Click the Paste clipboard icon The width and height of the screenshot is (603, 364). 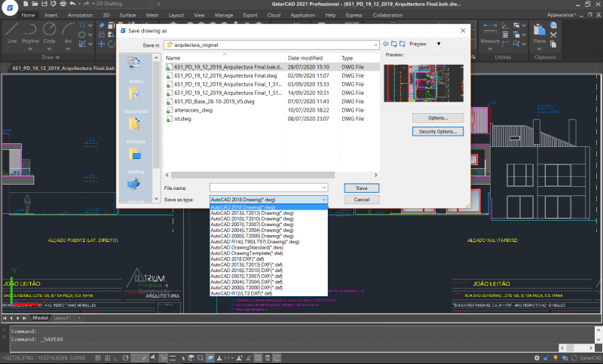pos(539,32)
